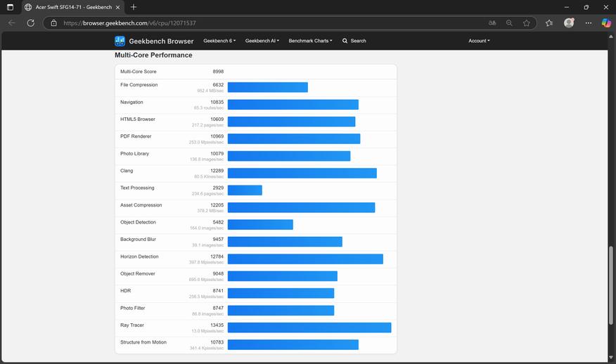
Task: Click the page vertical scrollbar thumb
Action: point(610,285)
